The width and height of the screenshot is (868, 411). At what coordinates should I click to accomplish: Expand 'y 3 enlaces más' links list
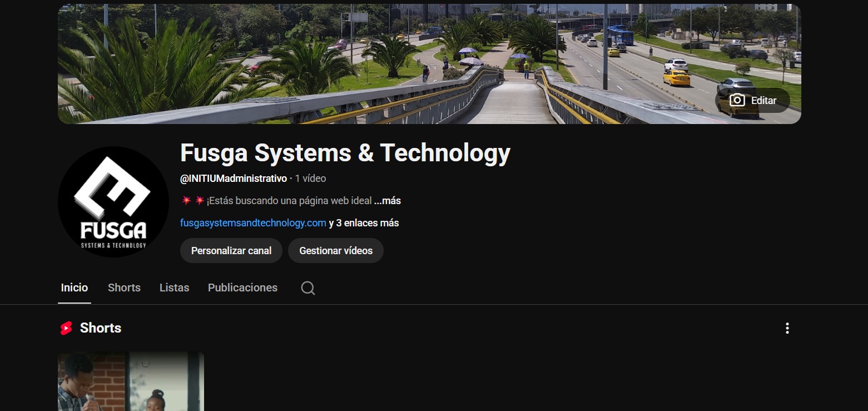364,223
